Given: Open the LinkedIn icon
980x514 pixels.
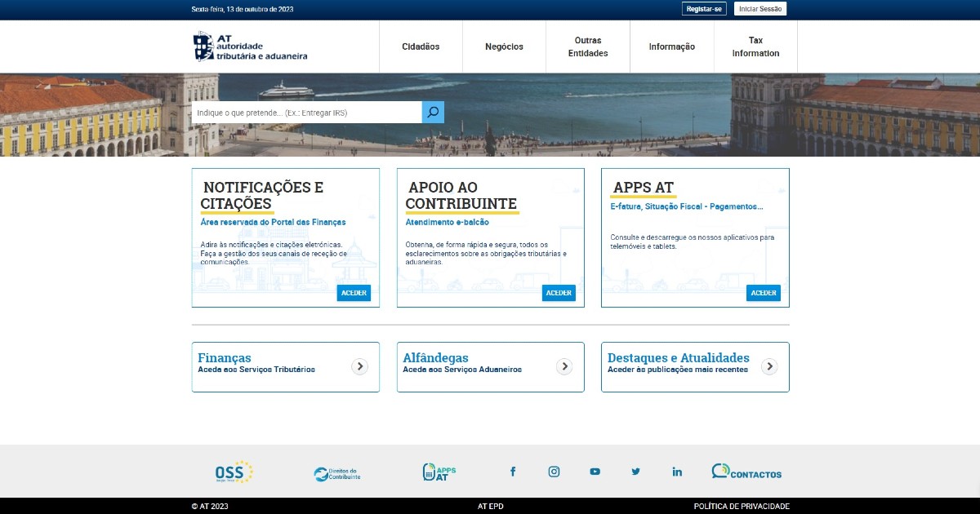Looking at the screenshot, I should click(x=677, y=472).
